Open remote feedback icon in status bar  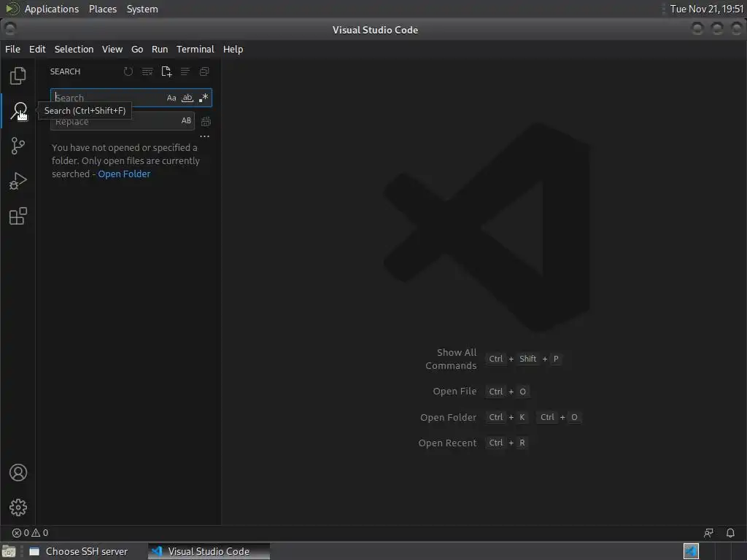pos(709,533)
